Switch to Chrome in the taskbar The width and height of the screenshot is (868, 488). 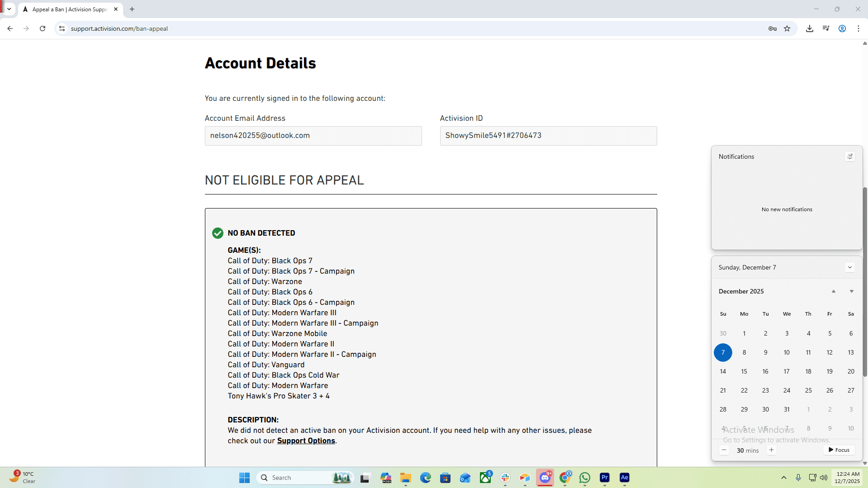565,478
